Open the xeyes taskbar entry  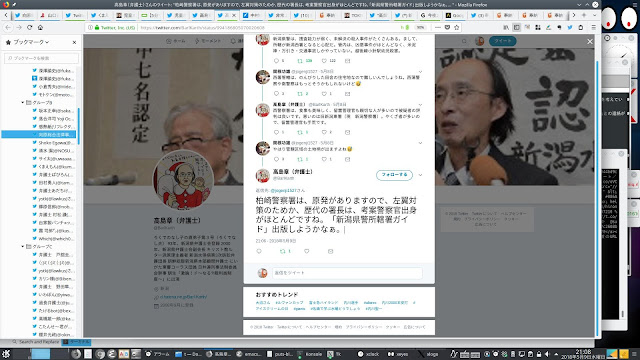pos(398,354)
